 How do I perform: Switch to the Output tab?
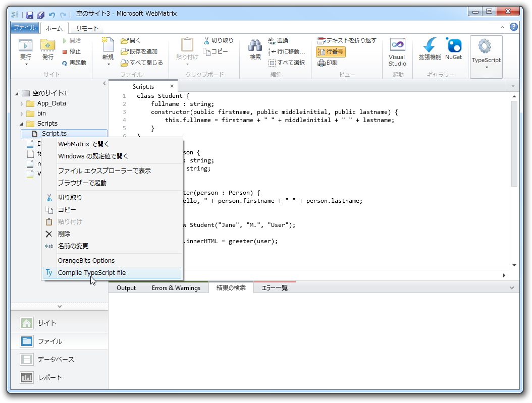126,288
